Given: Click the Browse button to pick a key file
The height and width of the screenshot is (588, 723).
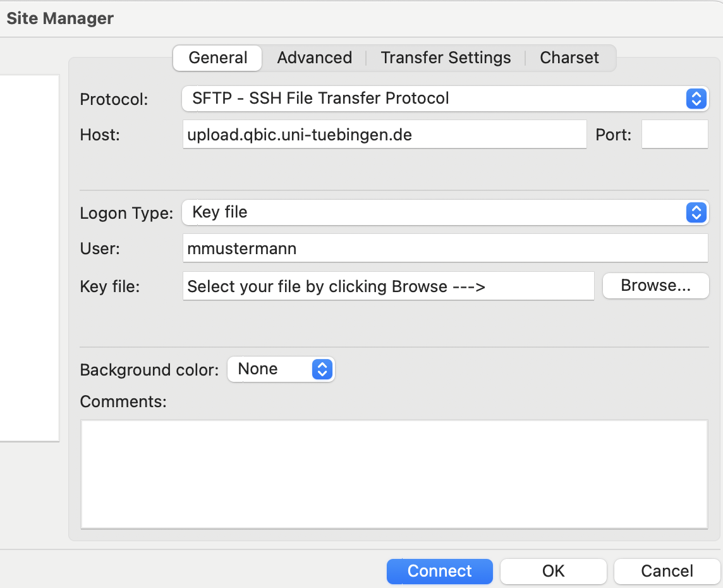Looking at the screenshot, I should click(655, 286).
